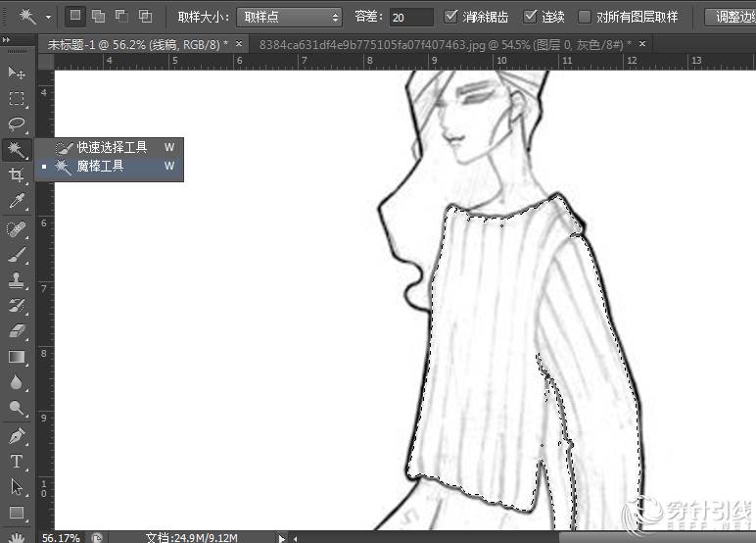This screenshot has width=756, height=543.
Task: Select the Eraser tool
Action: 17,331
